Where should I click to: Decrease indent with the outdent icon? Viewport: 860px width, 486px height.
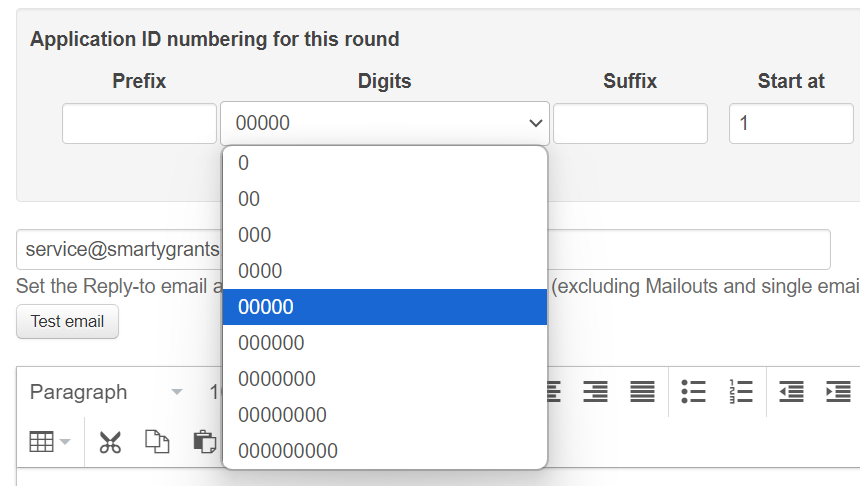pos(792,392)
